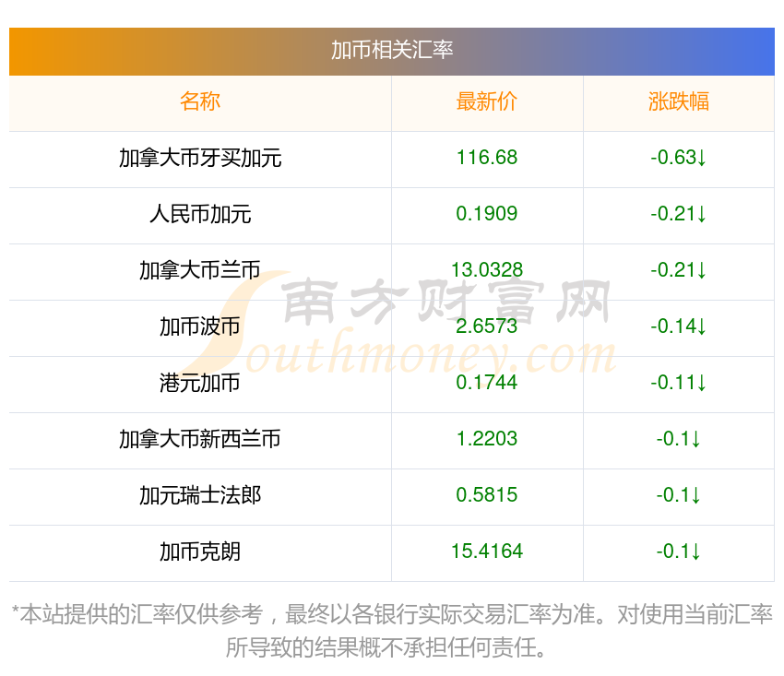Click the 加元瑞士法郎 row name

pos(200,495)
